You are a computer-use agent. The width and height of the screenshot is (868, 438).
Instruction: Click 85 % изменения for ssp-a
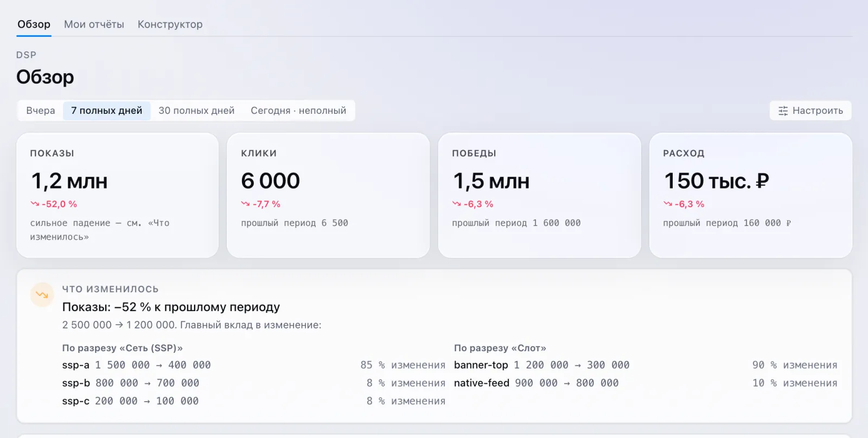click(403, 365)
